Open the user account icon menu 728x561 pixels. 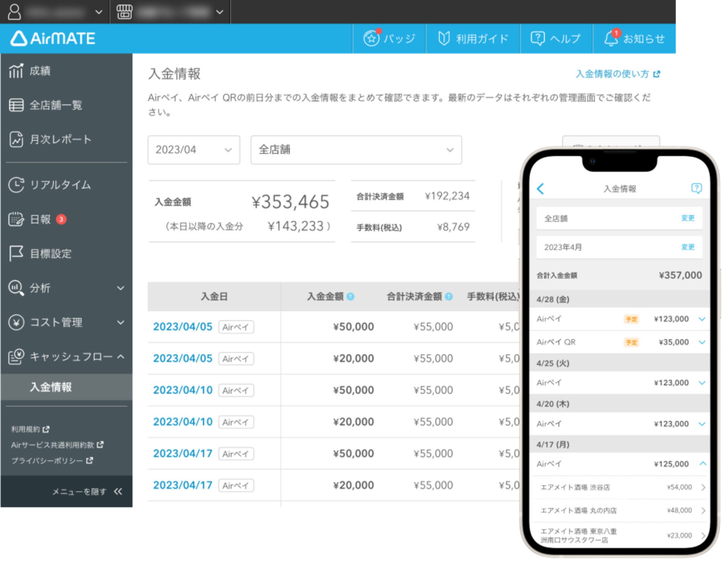pos(14,11)
